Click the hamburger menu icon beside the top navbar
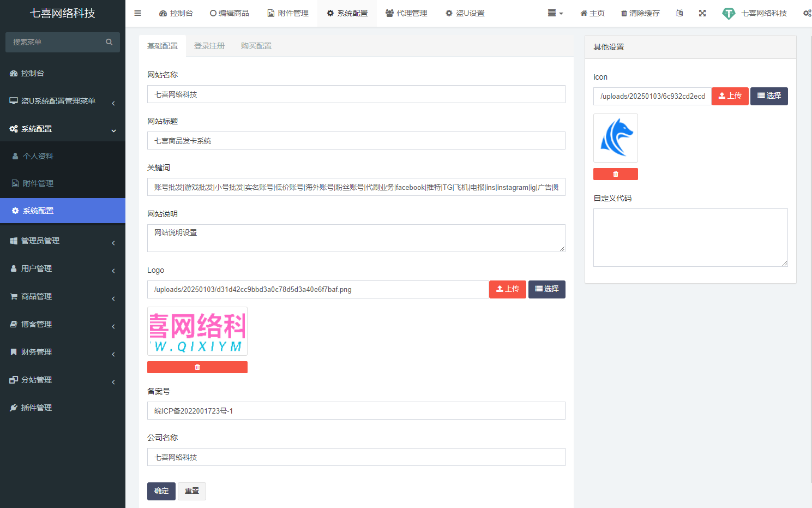 coord(137,13)
